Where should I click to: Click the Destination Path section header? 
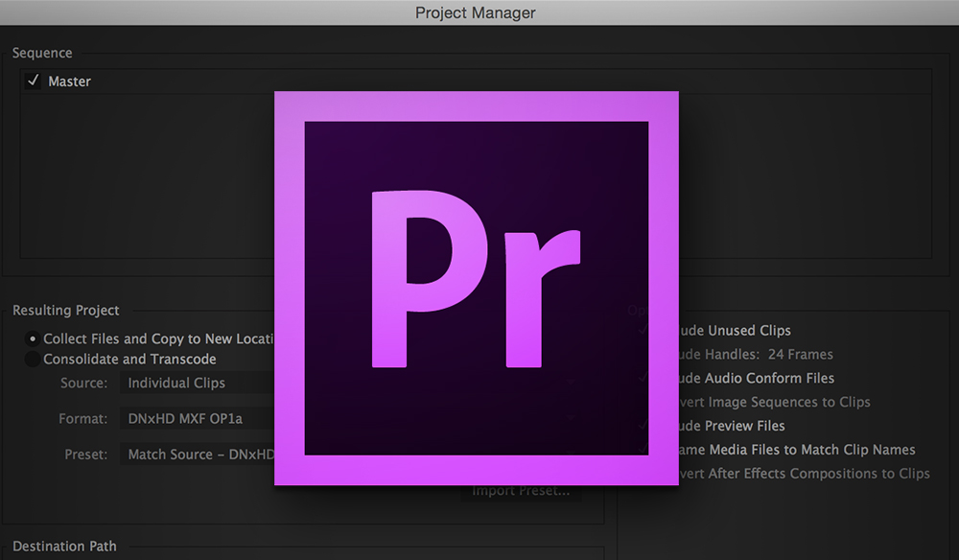62,546
